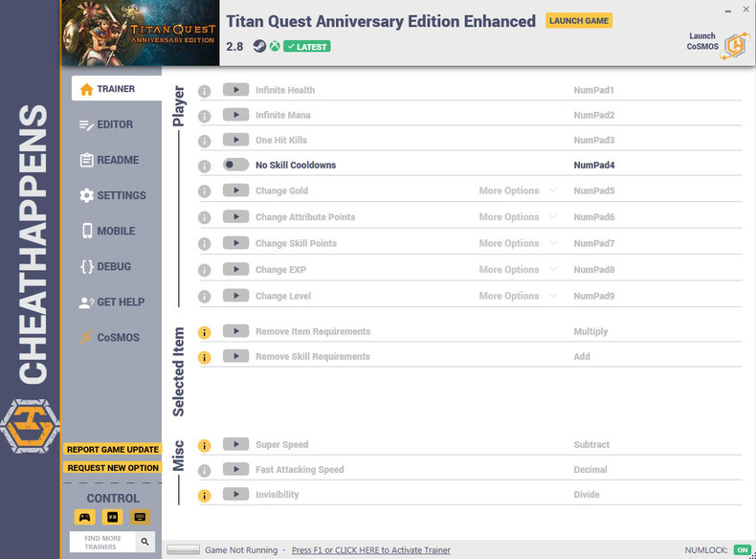Viewport: 756px width, 559px height.
Task: Click the Titan Quest game cover thumbnail
Action: [141, 33]
